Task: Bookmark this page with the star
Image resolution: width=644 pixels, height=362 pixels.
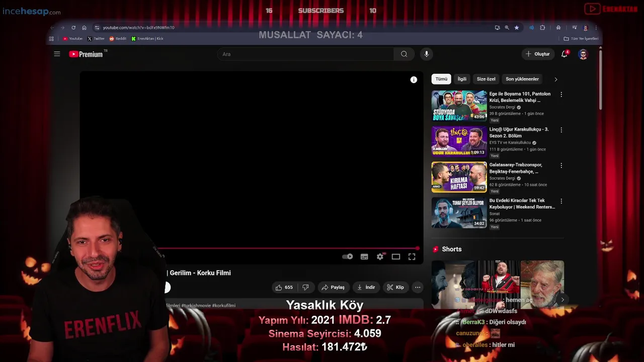Action: tap(516, 28)
